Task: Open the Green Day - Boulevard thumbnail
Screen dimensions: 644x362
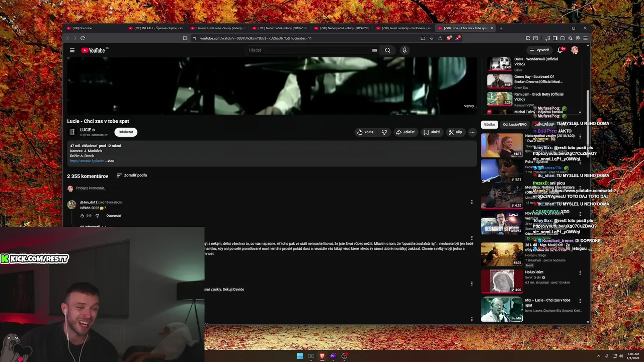Action: pyautogui.click(x=500, y=81)
